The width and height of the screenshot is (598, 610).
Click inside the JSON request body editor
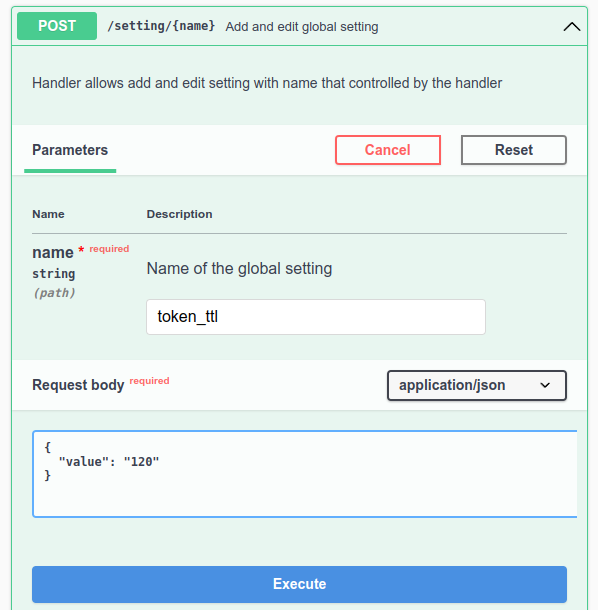(x=305, y=474)
